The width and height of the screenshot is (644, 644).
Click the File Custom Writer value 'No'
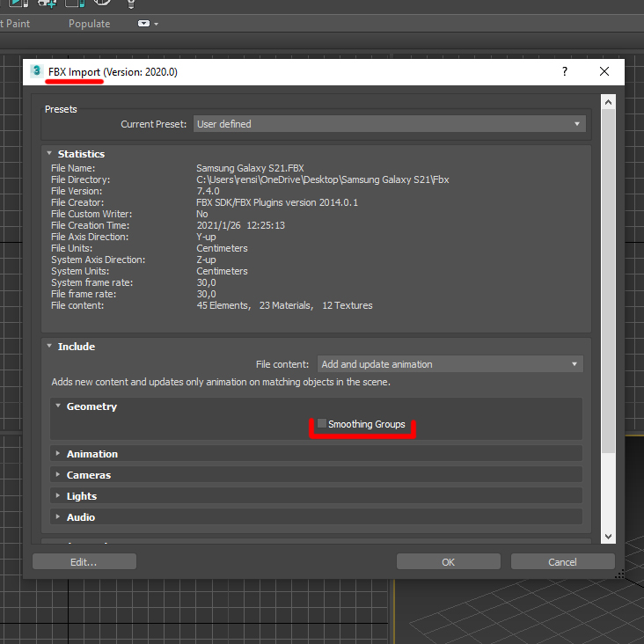tap(202, 214)
